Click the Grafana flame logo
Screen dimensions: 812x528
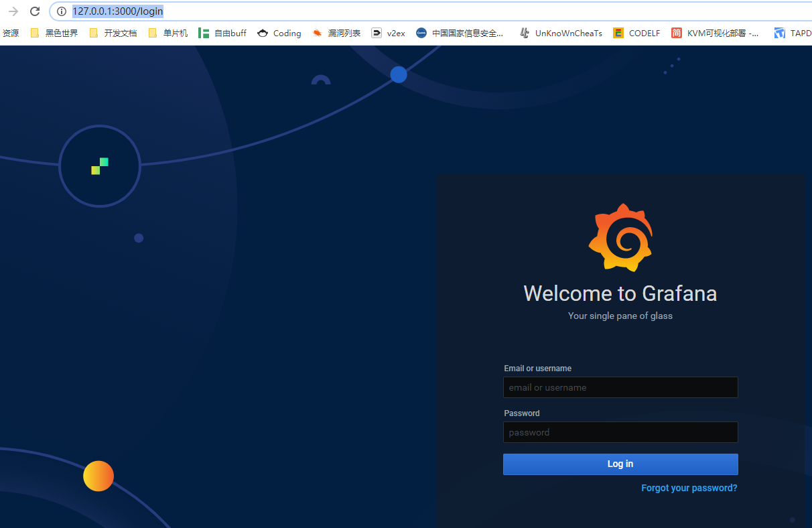tap(620, 237)
